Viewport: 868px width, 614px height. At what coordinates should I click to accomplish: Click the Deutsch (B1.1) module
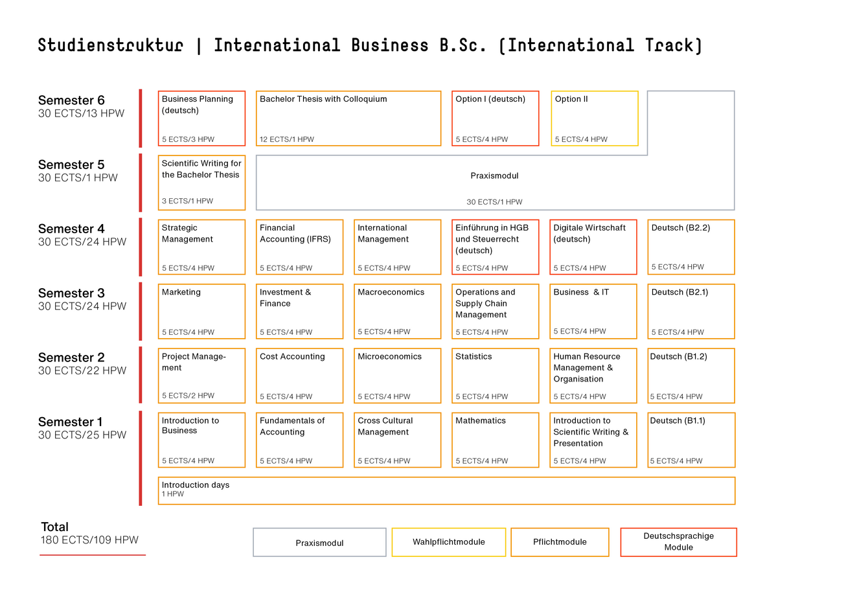pos(691,440)
